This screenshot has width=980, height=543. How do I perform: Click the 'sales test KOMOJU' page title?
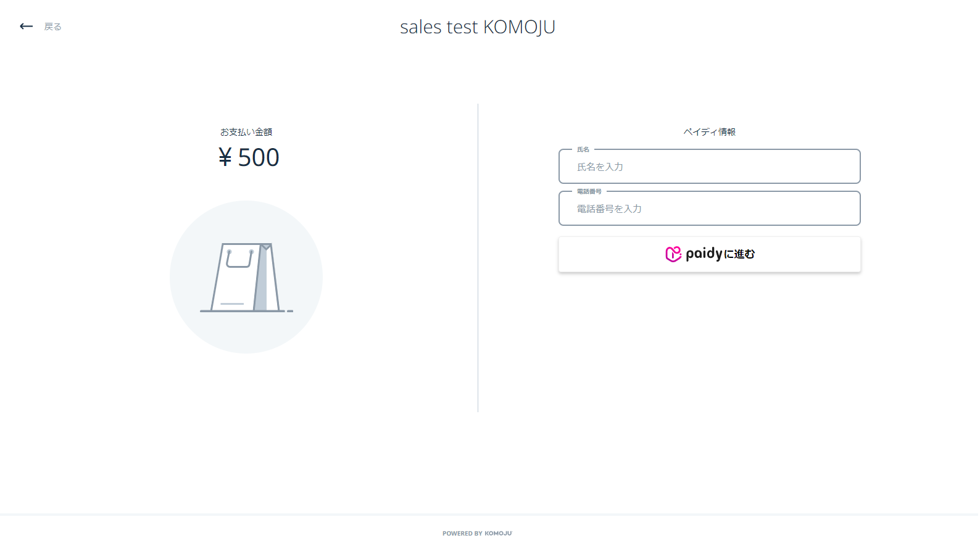477,27
